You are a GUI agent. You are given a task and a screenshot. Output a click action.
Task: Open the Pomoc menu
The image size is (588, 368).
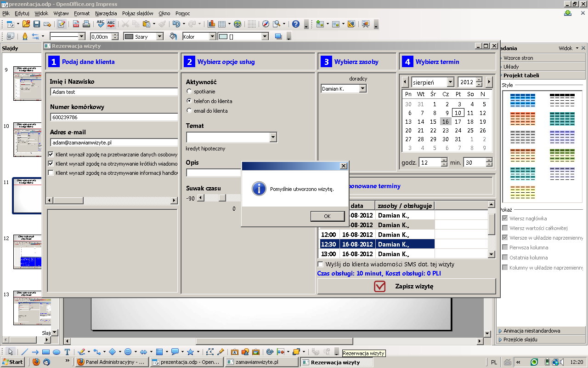click(183, 13)
